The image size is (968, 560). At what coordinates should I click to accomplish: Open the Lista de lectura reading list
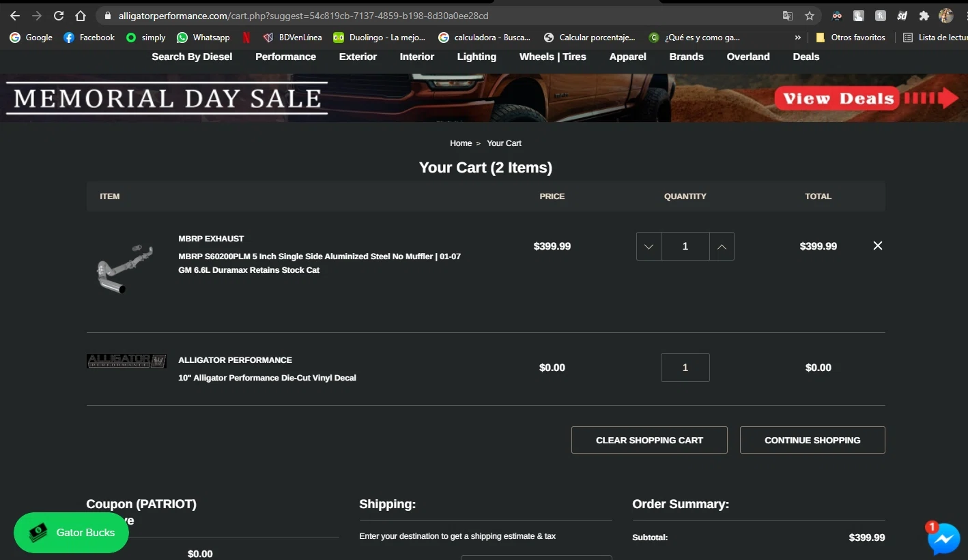point(935,38)
